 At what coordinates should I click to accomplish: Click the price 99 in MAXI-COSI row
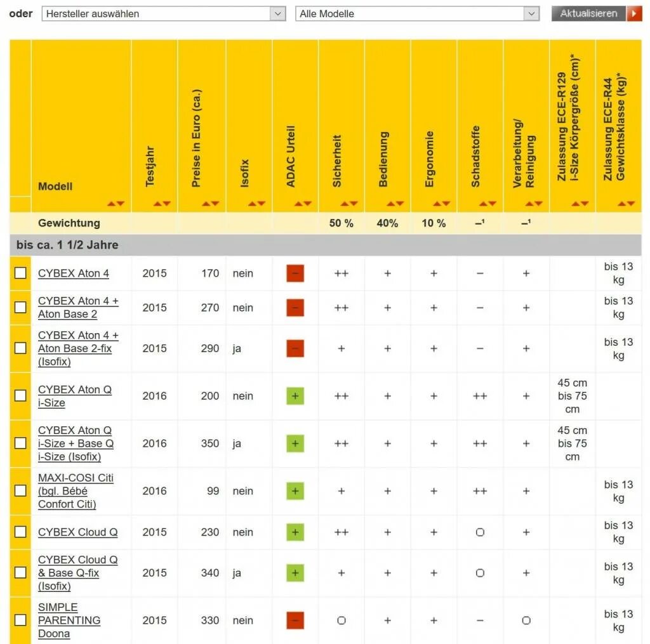point(213,490)
